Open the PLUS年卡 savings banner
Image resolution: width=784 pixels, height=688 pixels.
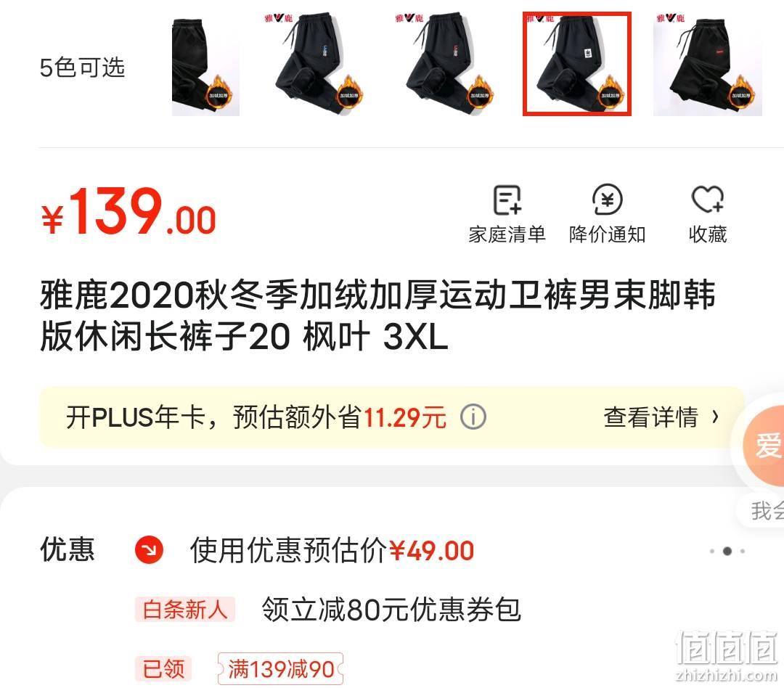[x=392, y=417]
